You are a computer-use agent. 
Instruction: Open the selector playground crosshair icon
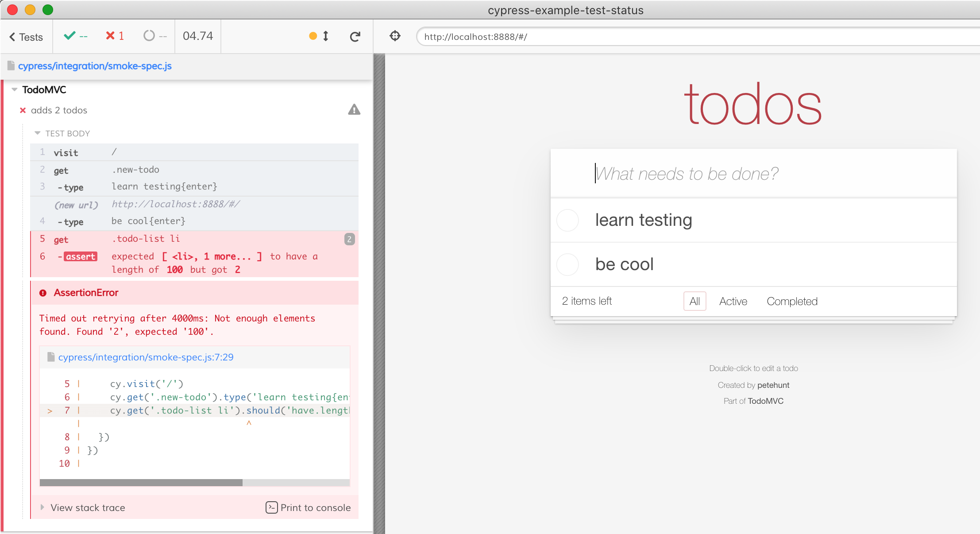395,36
